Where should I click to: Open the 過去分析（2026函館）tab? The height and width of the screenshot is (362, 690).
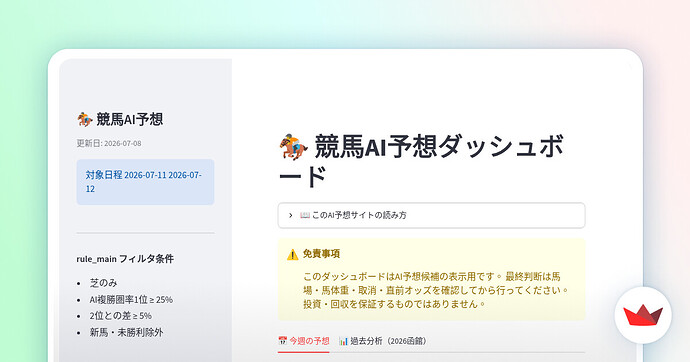[x=383, y=341]
